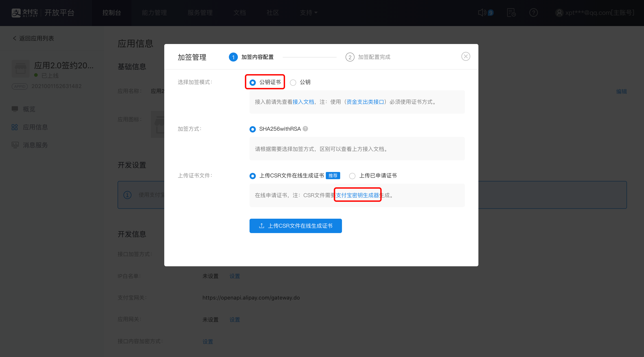Open the 接入文档 link
The height and width of the screenshot is (357, 644).
tap(303, 102)
